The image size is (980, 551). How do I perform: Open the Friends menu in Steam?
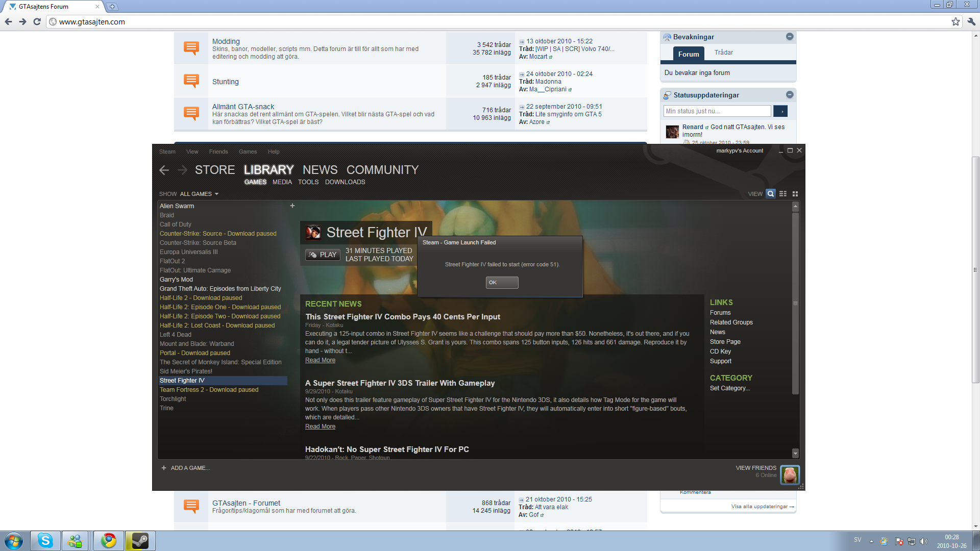(218, 152)
